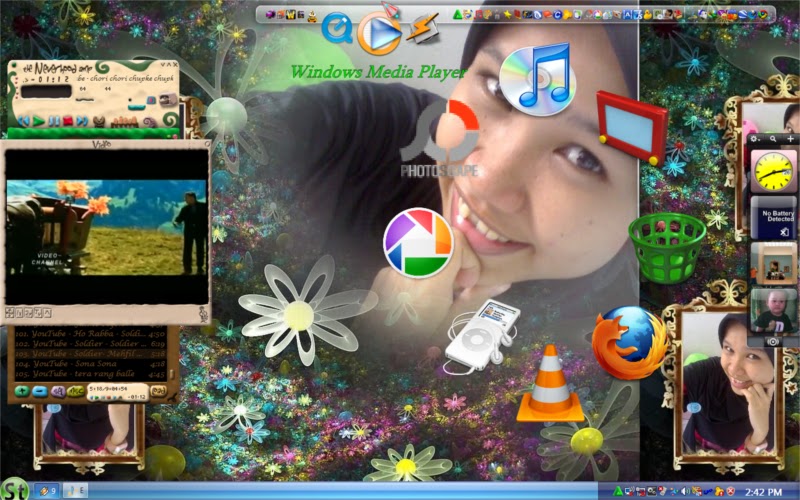The image size is (800, 500).
Task: Click the tray volume speaker icon
Action: 685,491
